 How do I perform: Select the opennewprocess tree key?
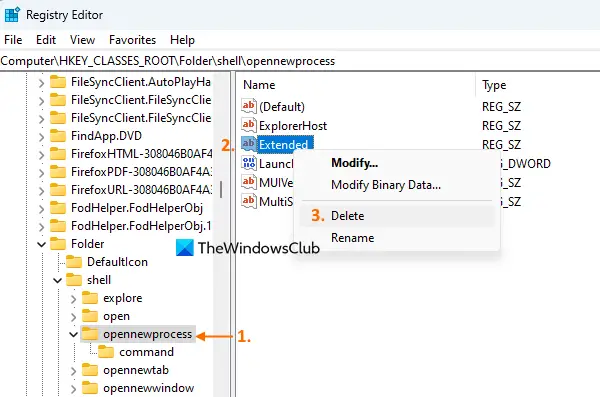tap(147, 334)
